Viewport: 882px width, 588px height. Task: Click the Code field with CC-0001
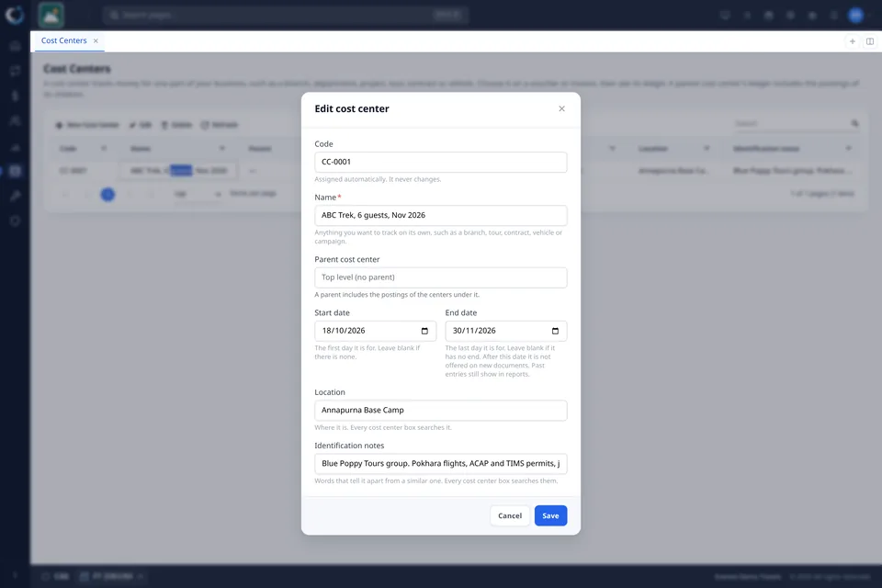point(440,162)
